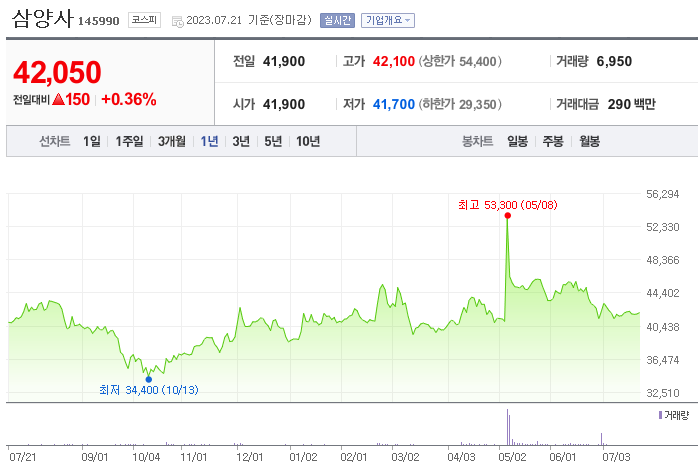Image resolution: width=698 pixels, height=473 pixels.
Task: Click the 거래대금 value 290 백만
Action: click(x=632, y=105)
